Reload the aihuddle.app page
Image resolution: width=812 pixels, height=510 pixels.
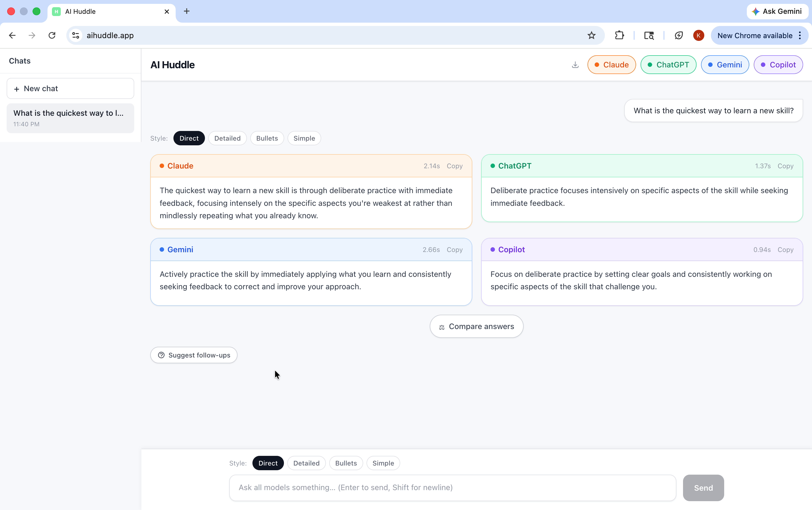coord(52,35)
